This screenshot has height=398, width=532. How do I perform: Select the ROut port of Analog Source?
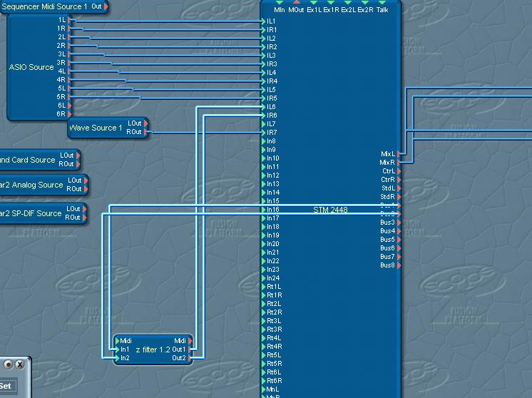point(86,189)
